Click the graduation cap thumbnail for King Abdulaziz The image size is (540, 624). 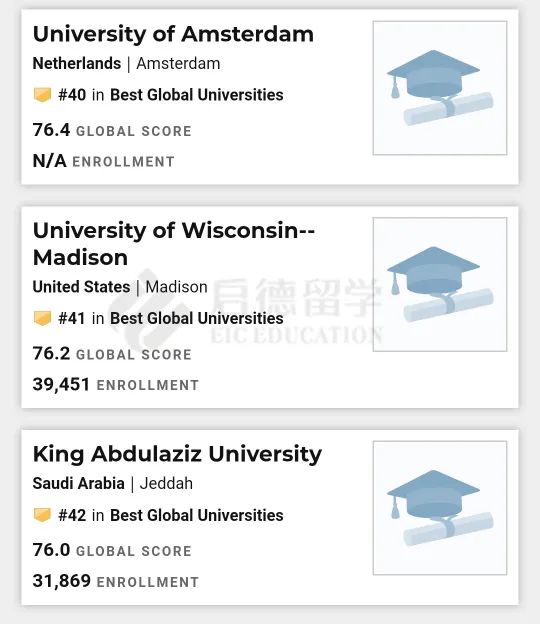(x=440, y=508)
